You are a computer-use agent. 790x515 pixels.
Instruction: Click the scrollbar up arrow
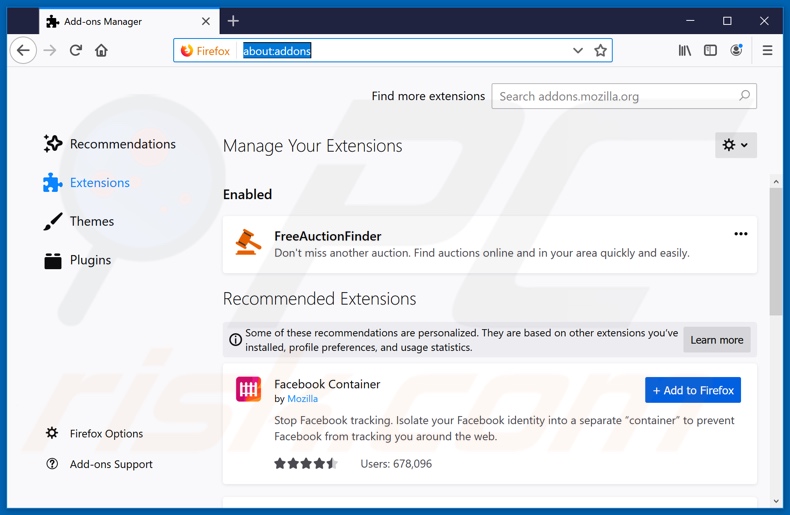[776, 181]
